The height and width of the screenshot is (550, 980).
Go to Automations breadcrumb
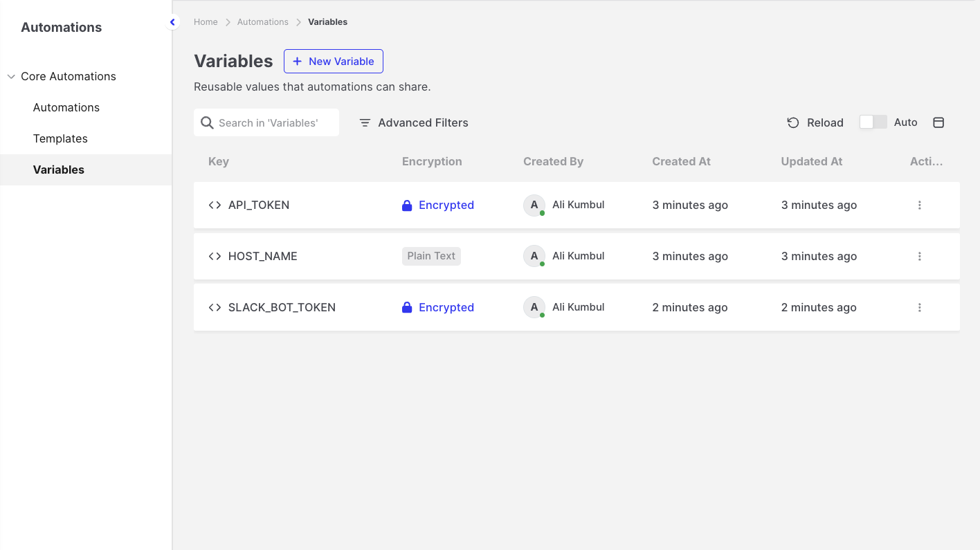pos(263,22)
